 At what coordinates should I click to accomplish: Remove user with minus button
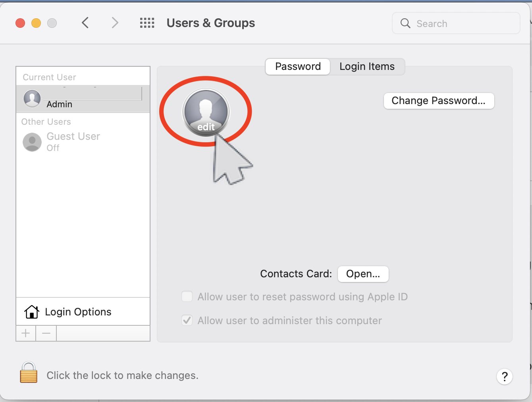click(46, 333)
